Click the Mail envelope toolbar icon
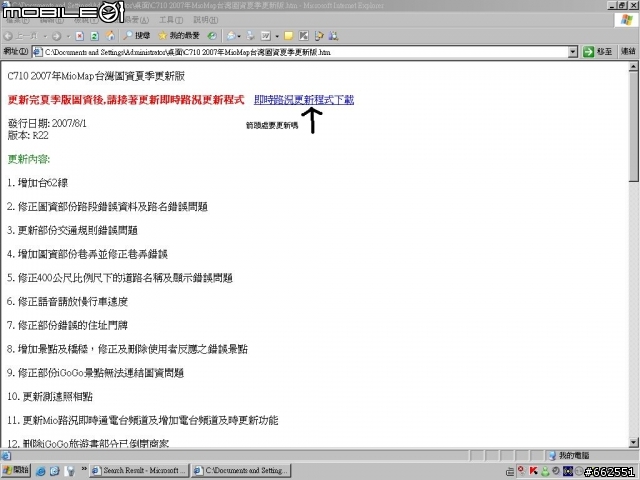The image size is (640, 480). click(231, 36)
